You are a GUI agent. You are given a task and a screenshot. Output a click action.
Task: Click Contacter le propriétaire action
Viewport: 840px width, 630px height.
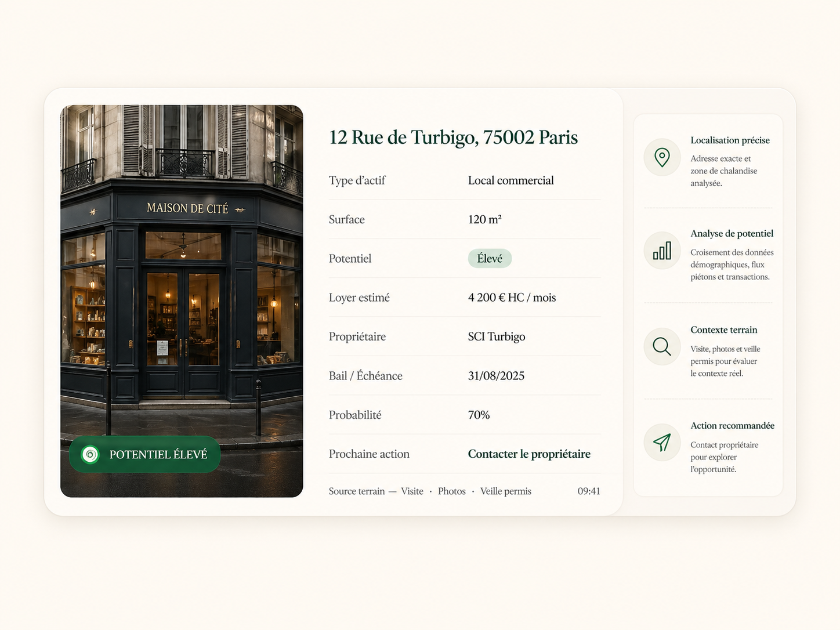[529, 454]
